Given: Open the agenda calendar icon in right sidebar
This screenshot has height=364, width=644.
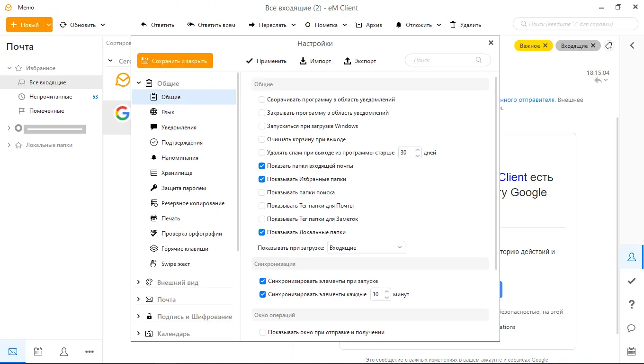Looking at the screenshot, I should [632, 352].
